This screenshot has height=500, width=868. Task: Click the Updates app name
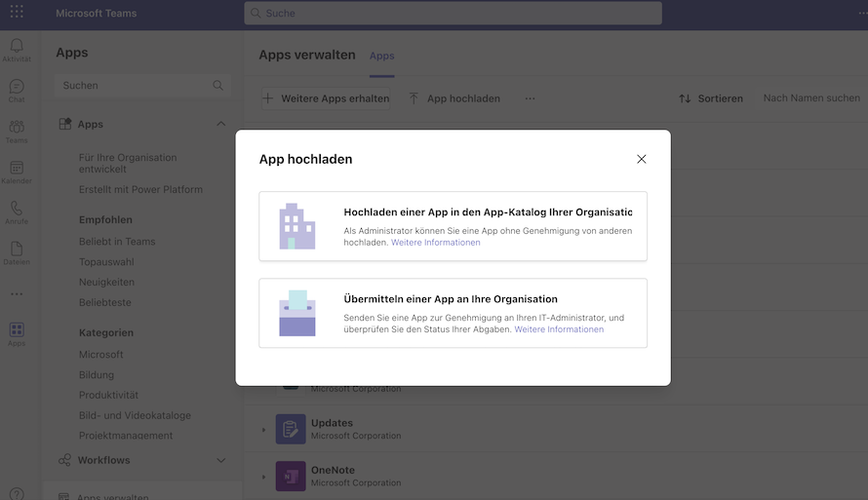332,423
